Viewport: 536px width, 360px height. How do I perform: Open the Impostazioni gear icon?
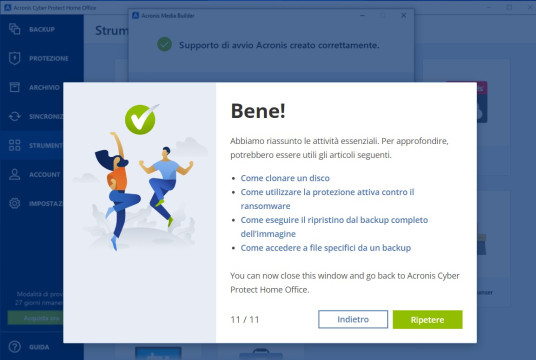[x=14, y=203]
